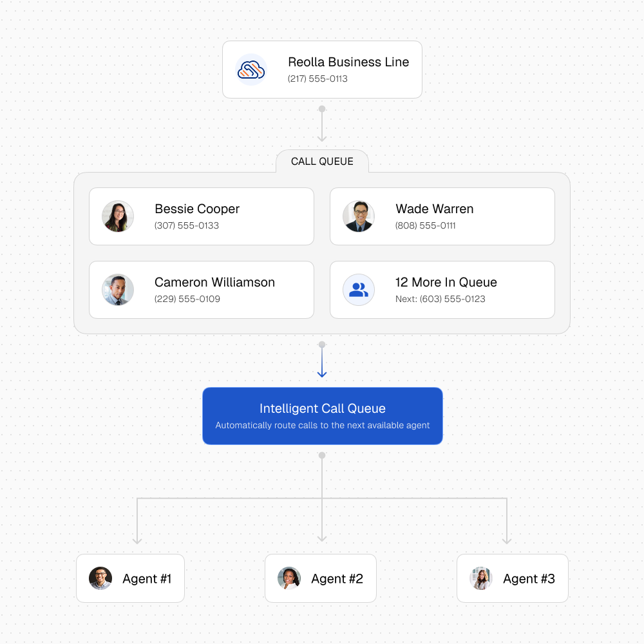Click Agent #1 profile picture

[100, 578]
